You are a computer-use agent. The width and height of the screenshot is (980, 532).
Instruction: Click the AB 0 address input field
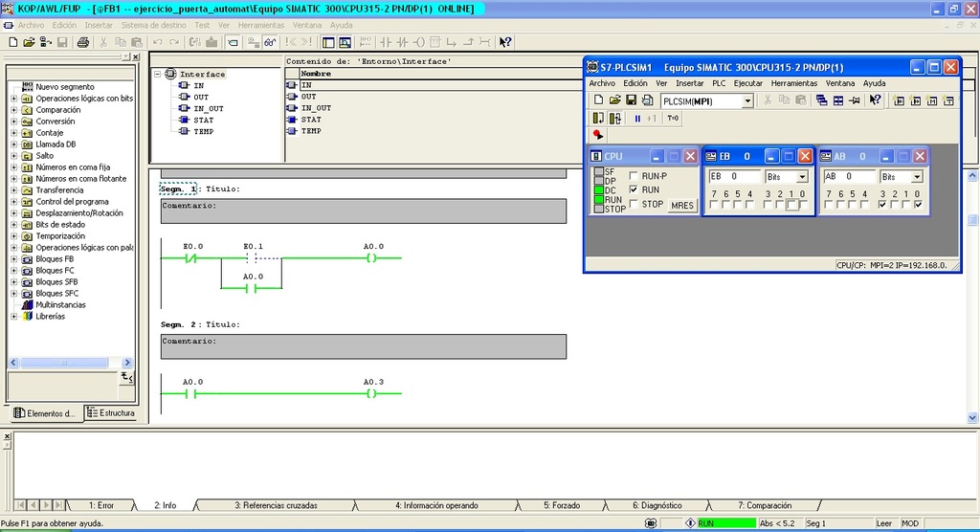(849, 177)
